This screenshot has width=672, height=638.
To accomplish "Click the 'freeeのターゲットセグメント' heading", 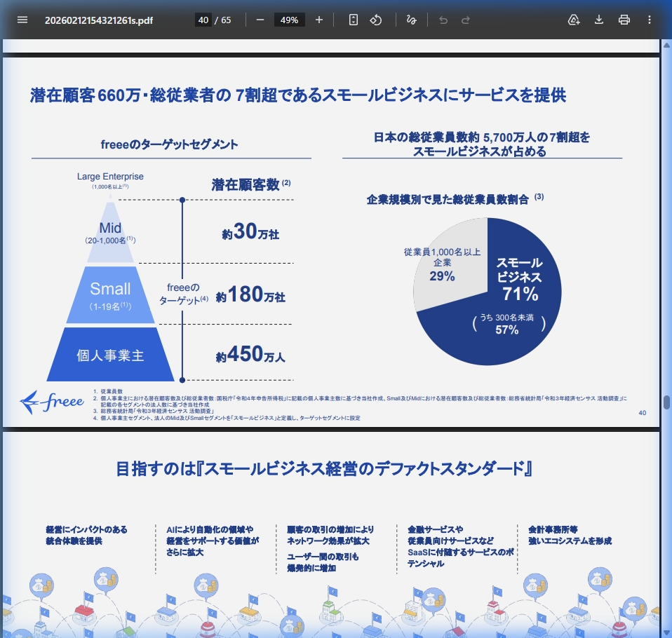I will (169, 144).
